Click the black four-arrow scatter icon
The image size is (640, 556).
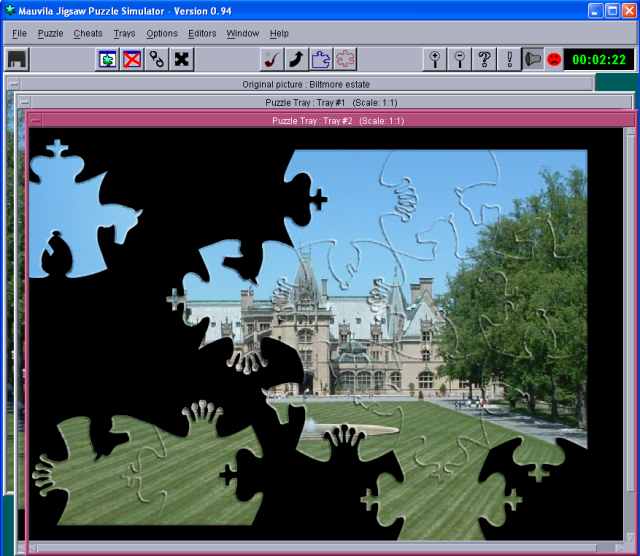[182, 59]
